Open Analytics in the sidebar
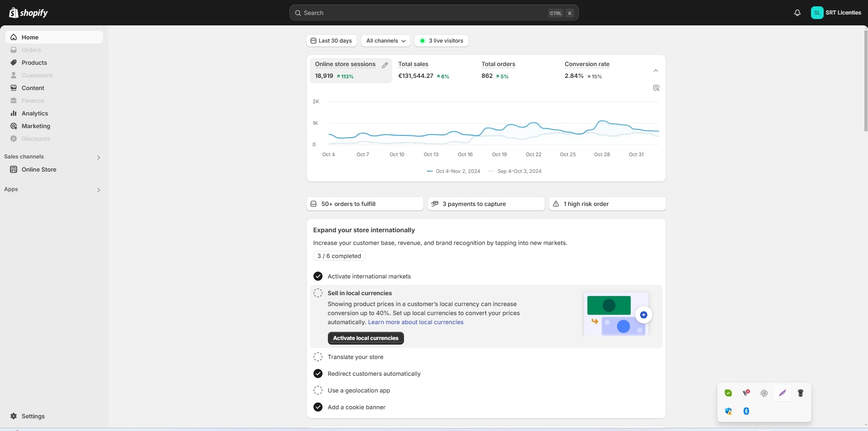 click(34, 113)
